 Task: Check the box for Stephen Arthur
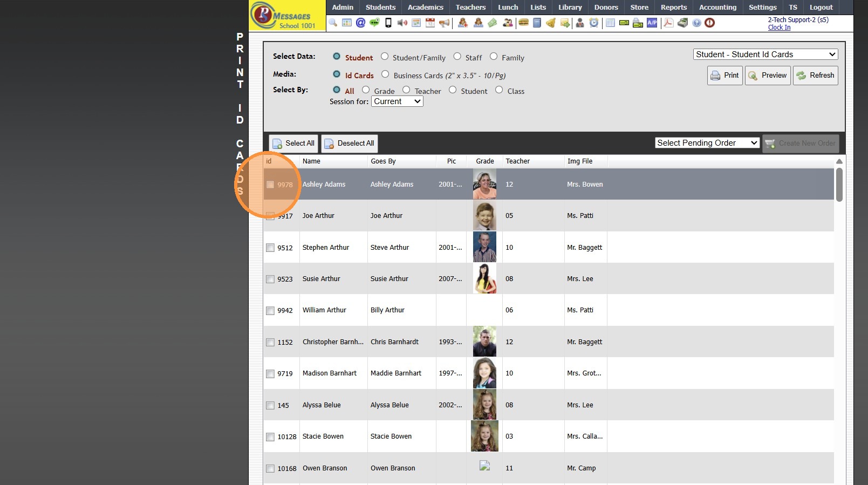coord(270,248)
